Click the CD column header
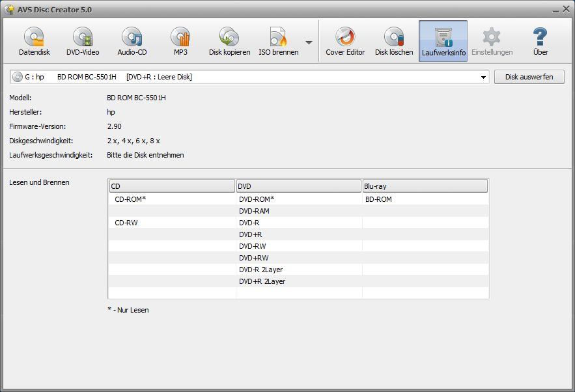The width and height of the screenshot is (575, 392). [172, 186]
